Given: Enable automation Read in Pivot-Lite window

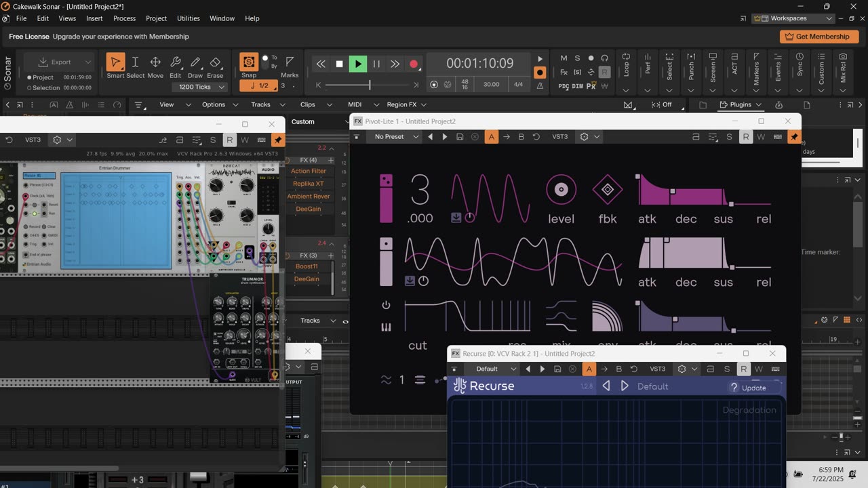Looking at the screenshot, I should [x=745, y=137].
